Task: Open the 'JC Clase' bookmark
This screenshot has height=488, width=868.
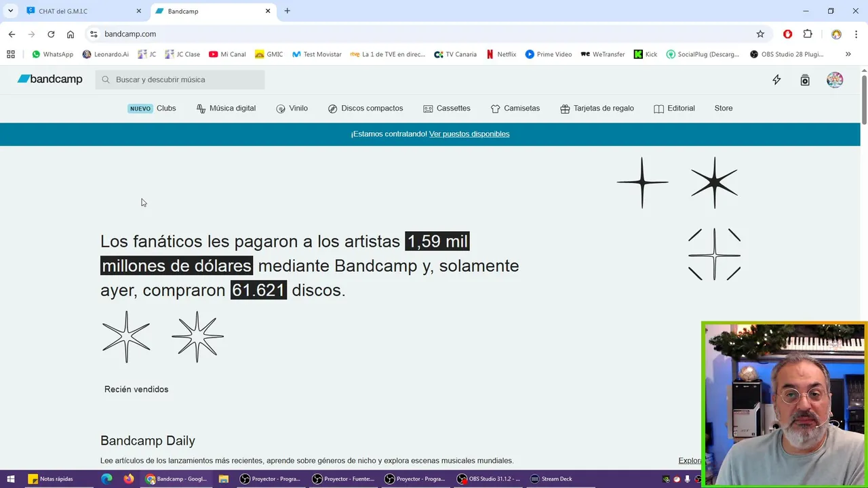Action: (182, 54)
